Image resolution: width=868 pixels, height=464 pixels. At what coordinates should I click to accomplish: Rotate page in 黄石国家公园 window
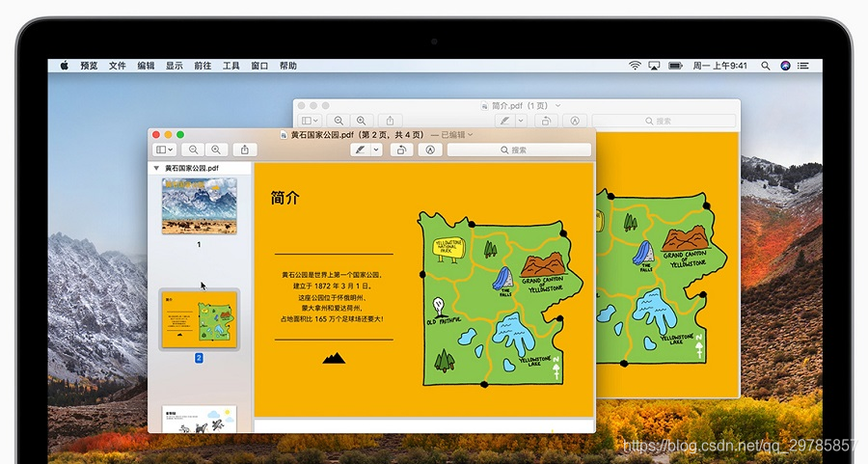point(401,150)
